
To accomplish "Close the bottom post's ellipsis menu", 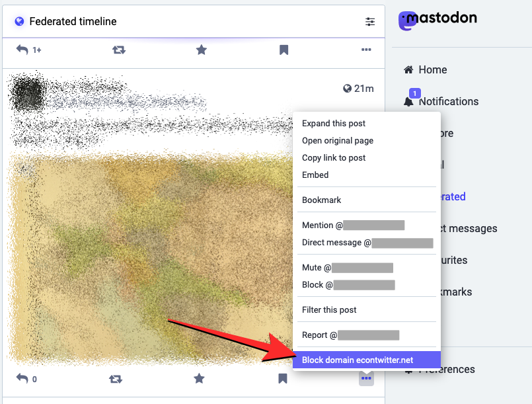I will (x=366, y=379).
